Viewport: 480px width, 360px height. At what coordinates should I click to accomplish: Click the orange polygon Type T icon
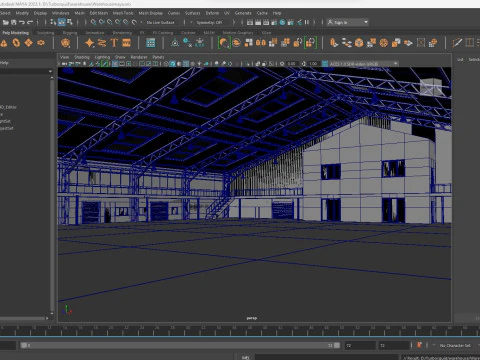click(x=114, y=43)
